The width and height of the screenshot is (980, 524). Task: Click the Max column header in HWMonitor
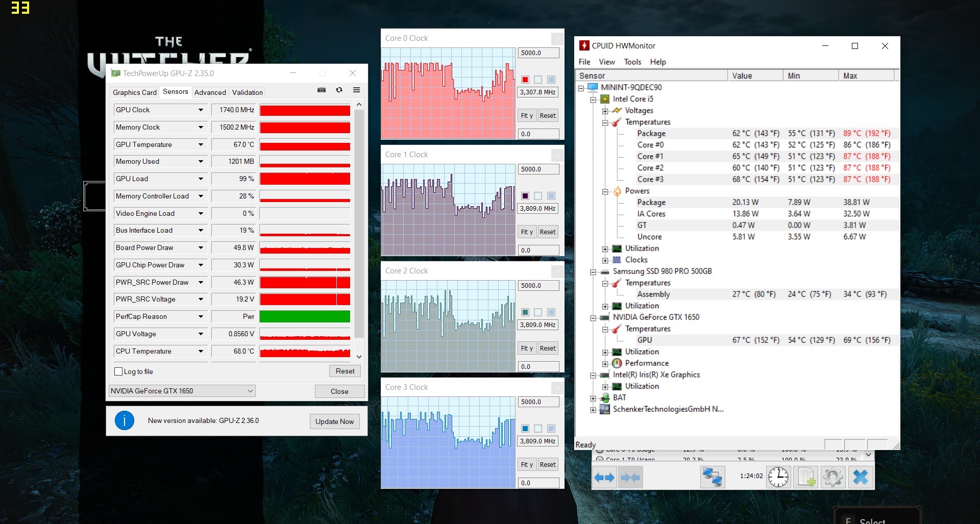click(866, 76)
